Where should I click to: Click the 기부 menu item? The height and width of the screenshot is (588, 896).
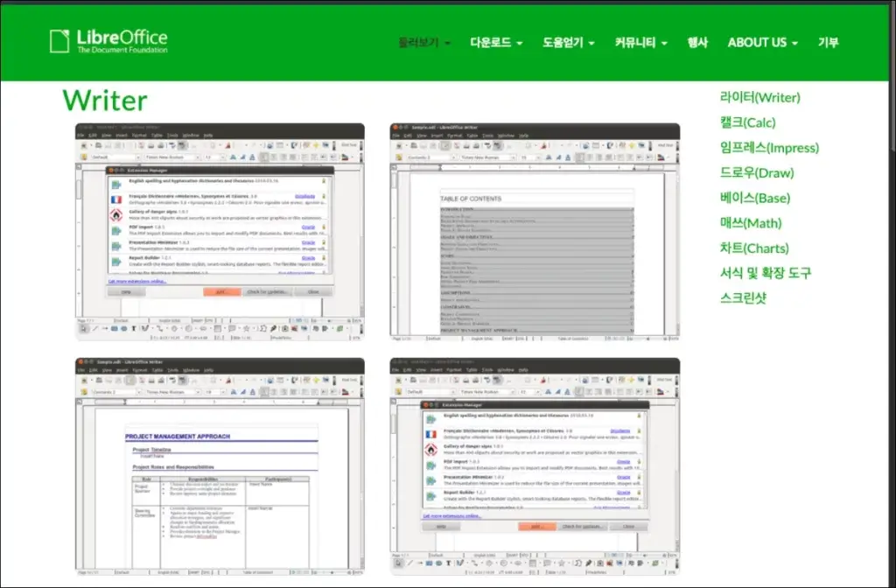[828, 42]
